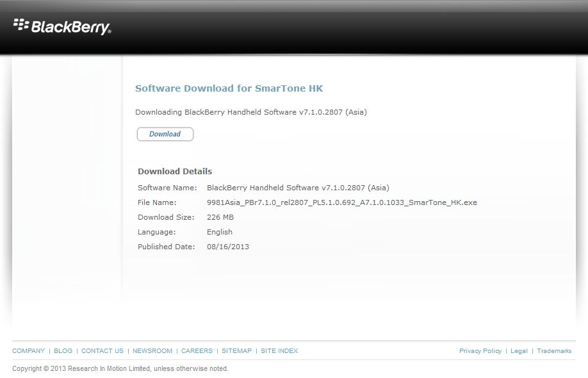Click the 'Software Download for SmarTone HK' heading
The image size is (588, 378).
pyautogui.click(x=229, y=88)
